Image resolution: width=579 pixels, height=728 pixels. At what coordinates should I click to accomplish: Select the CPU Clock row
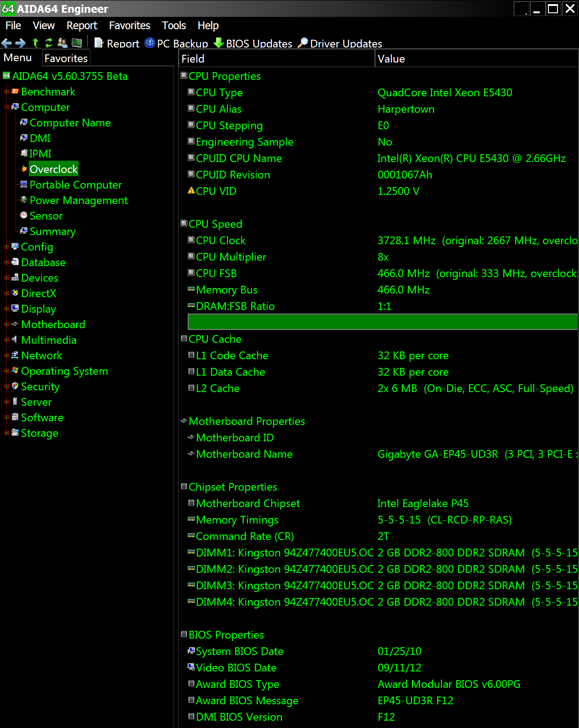(x=383, y=241)
